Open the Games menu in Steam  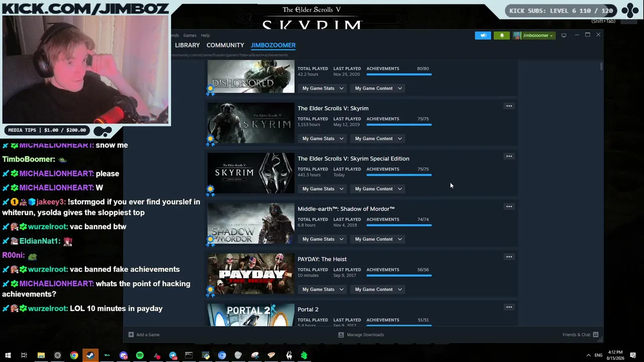(x=190, y=35)
